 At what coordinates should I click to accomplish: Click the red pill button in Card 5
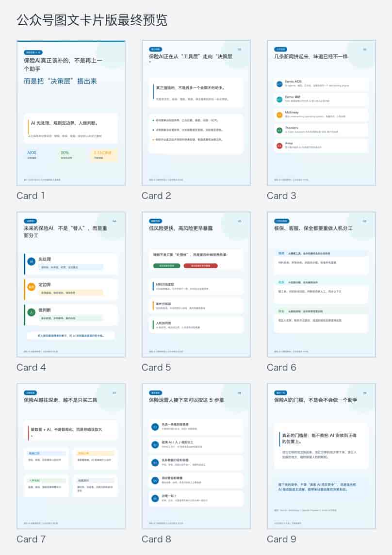click(200, 265)
